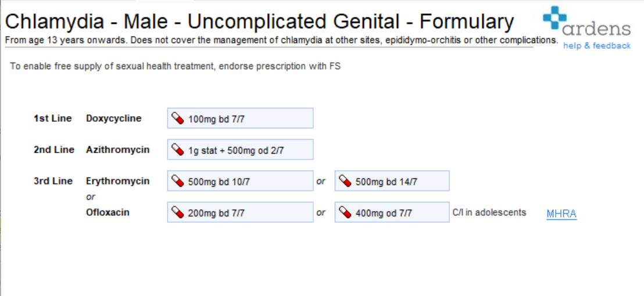Click the Ofloxacin drug label
The height and width of the screenshot is (296, 644).
[x=108, y=212]
